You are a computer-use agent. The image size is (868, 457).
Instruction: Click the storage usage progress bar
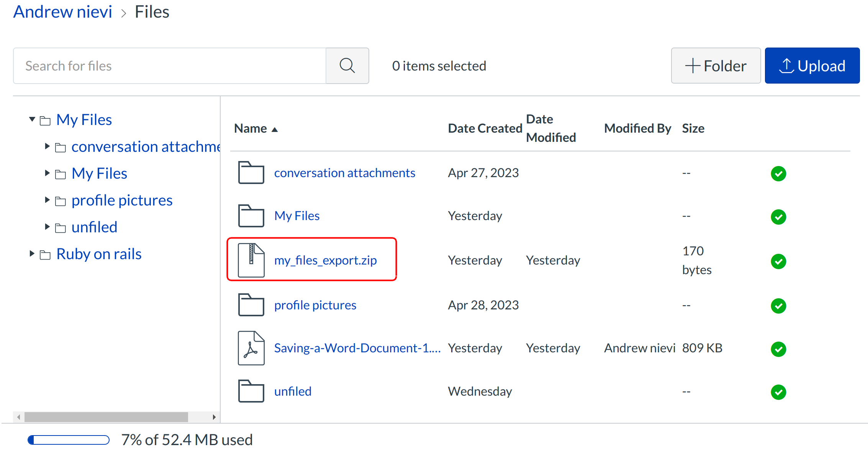click(x=69, y=440)
